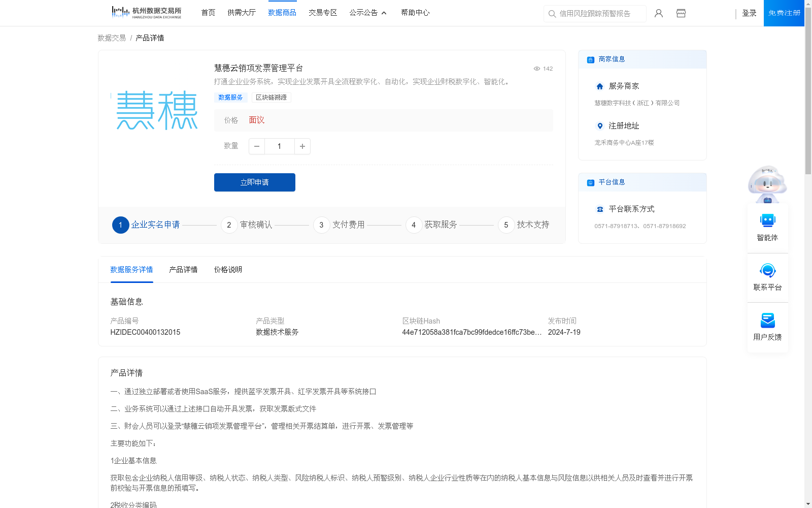
Task: Click the blockchain hash value 44e712058a…
Action: (472, 332)
